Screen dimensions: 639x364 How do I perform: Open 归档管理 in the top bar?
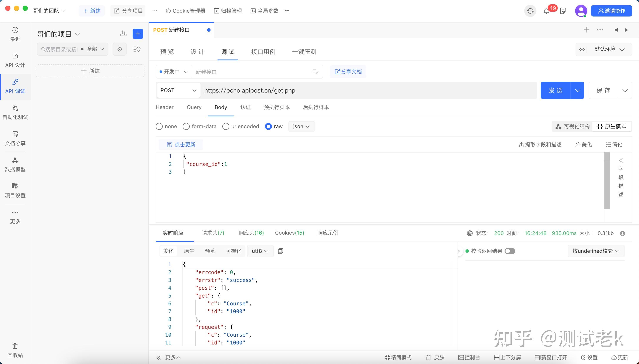pos(228,11)
